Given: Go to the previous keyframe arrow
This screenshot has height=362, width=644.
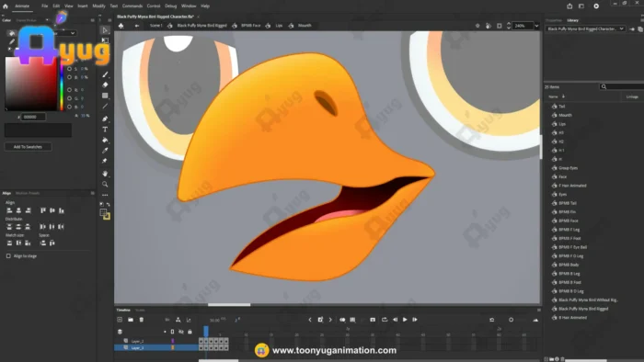Looking at the screenshot, I should click(310, 320).
